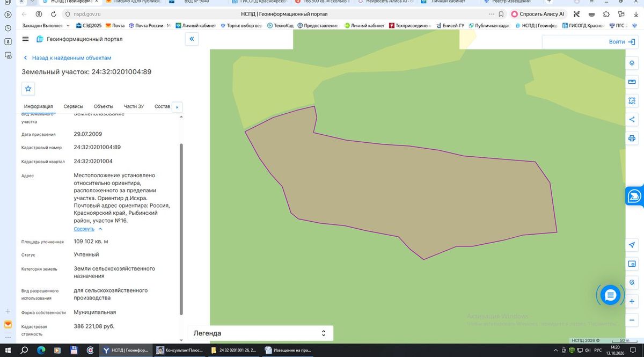Open the hamburger menu of Геоинформационный портал
644x357 pixels.
click(x=25, y=39)
